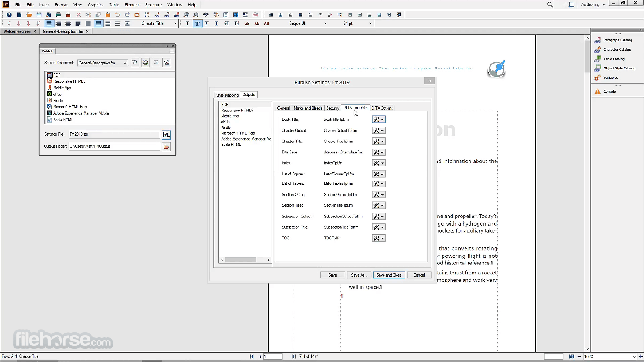
Task: Open the Publish panel options menu
Action: (172, 51)
